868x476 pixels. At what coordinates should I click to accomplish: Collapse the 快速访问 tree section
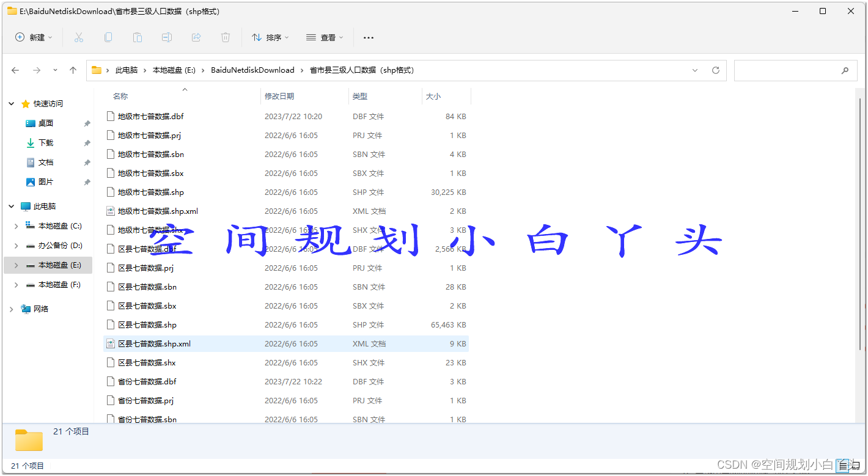(12, 103)
